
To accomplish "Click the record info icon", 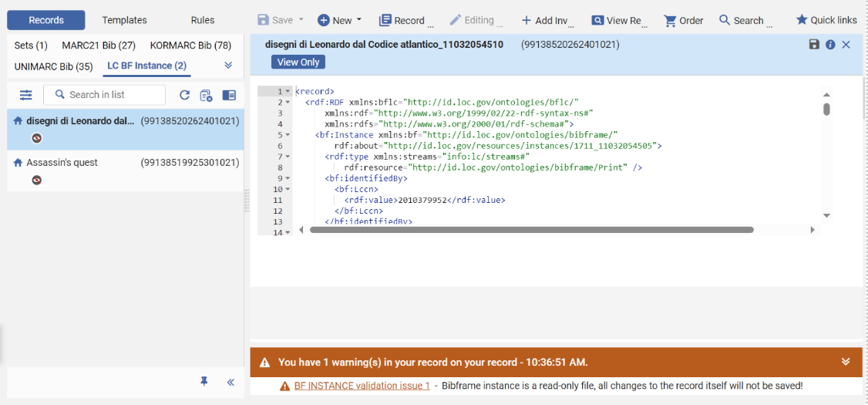I will tap(830, 45).
